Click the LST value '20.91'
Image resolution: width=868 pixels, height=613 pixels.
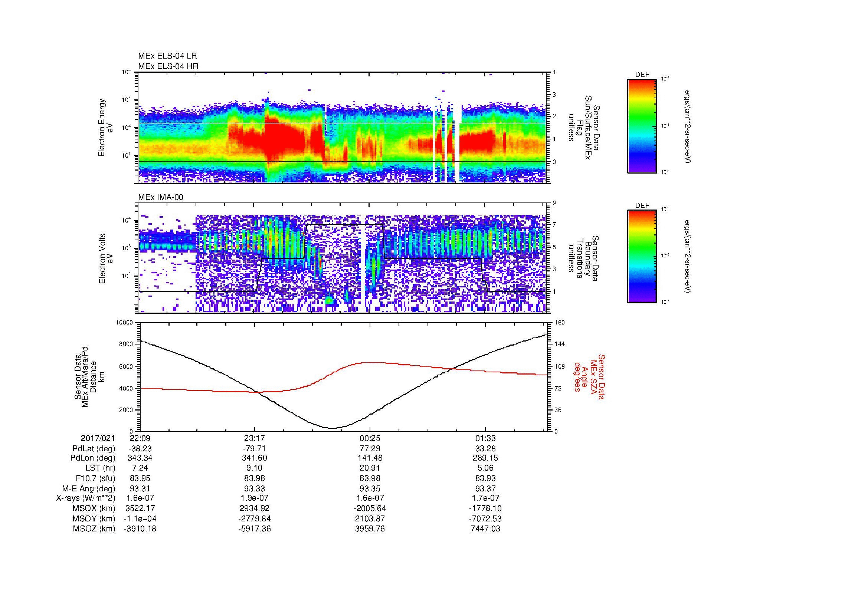click(x=370, y=468)
